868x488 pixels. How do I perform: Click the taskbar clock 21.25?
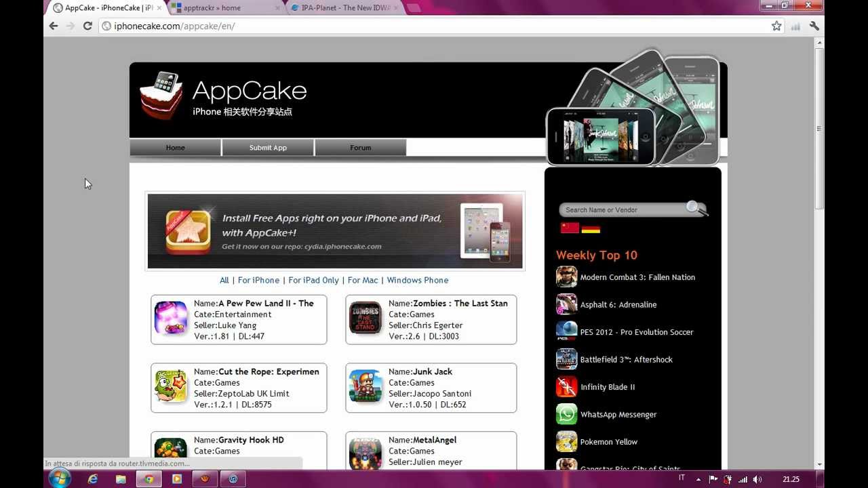(791, 479)
